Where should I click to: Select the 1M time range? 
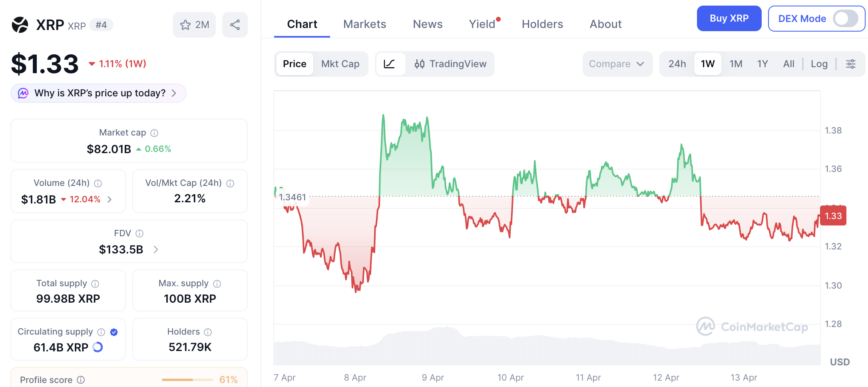click(736, 64)
